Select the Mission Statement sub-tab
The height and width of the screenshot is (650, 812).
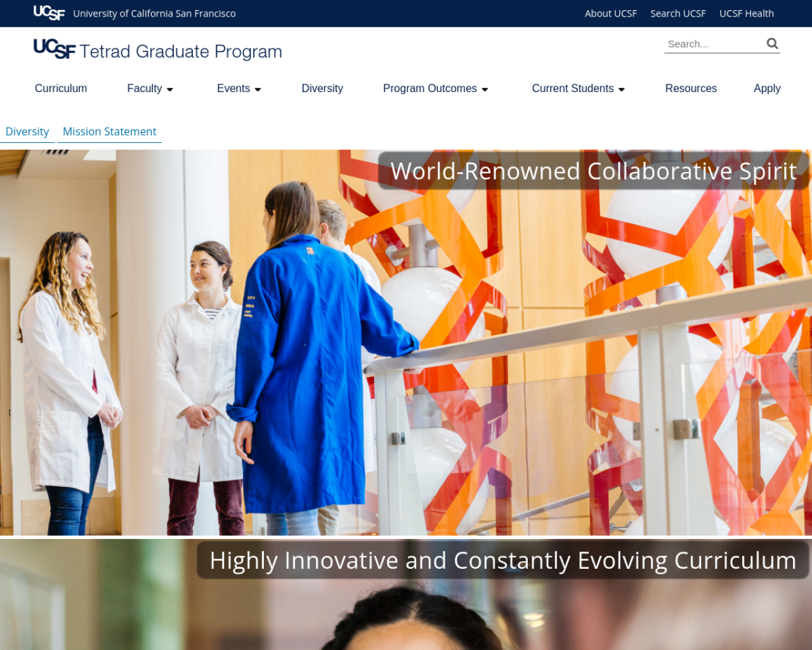pos(110,131)
